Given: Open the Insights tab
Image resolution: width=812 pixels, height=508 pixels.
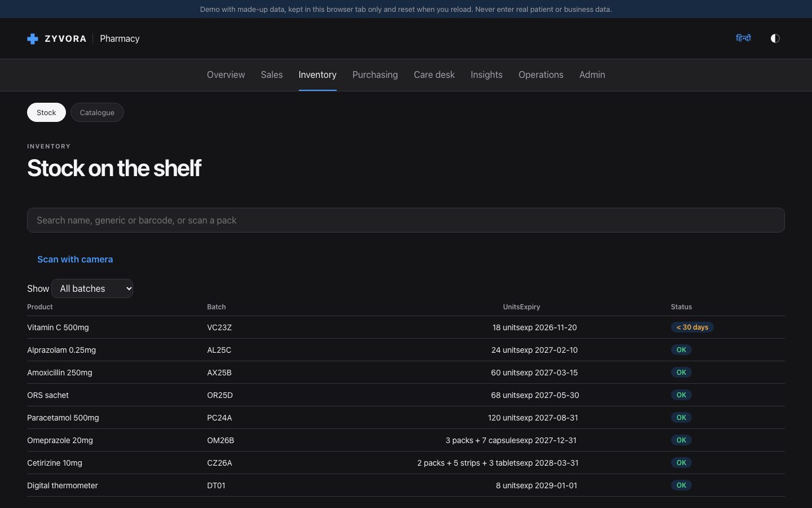Looking at the screenshot, I should (x=487, y=75).
